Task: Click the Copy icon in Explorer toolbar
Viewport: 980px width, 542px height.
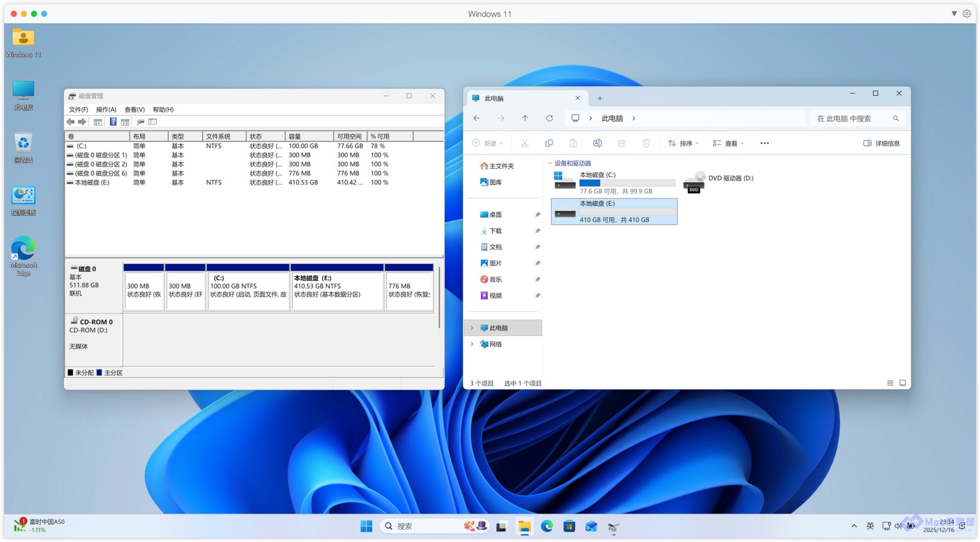Action: click(x=549, y=143)
